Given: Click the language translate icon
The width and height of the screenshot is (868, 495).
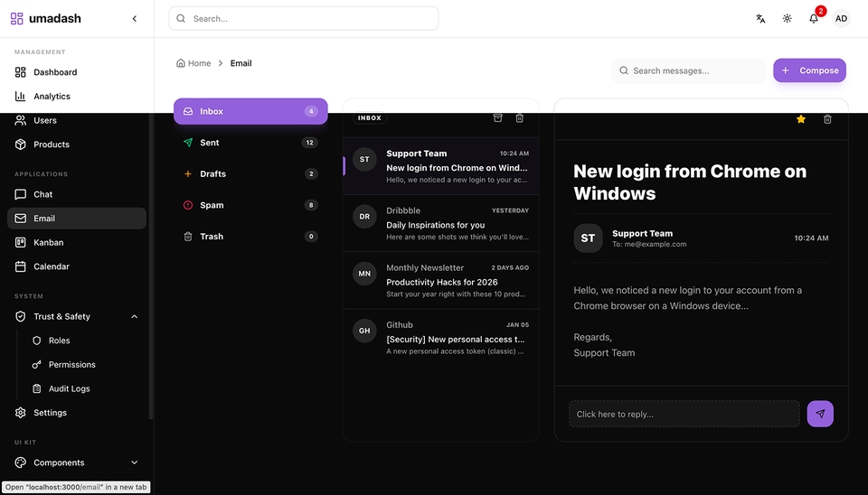Looking at the screenshot, I should 760,18.
